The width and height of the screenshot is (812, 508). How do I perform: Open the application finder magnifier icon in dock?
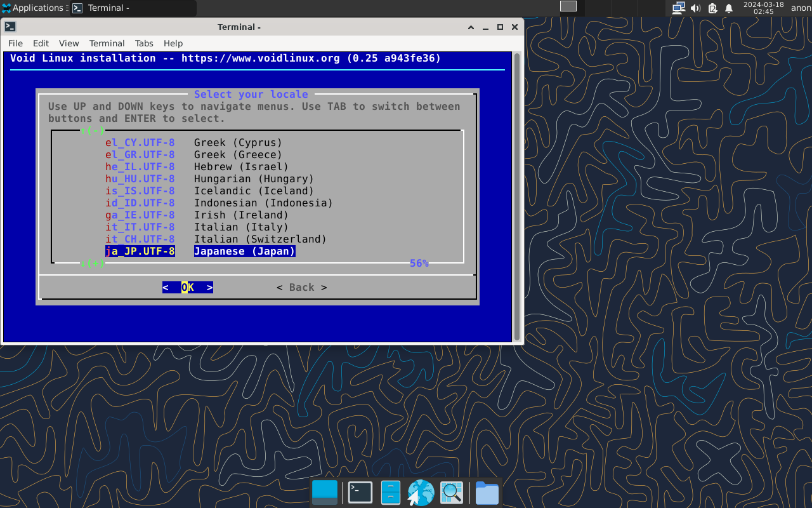[452, 493]
